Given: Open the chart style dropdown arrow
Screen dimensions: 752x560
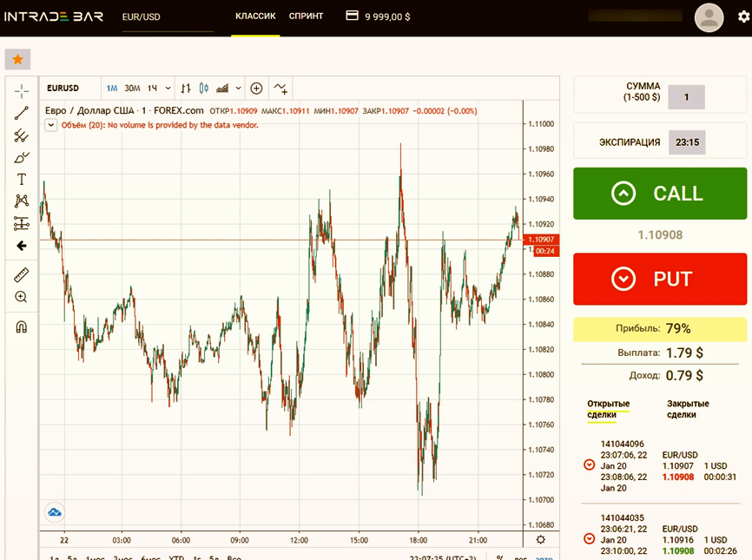Looking at the screenshot, I should tap(239, 89).
